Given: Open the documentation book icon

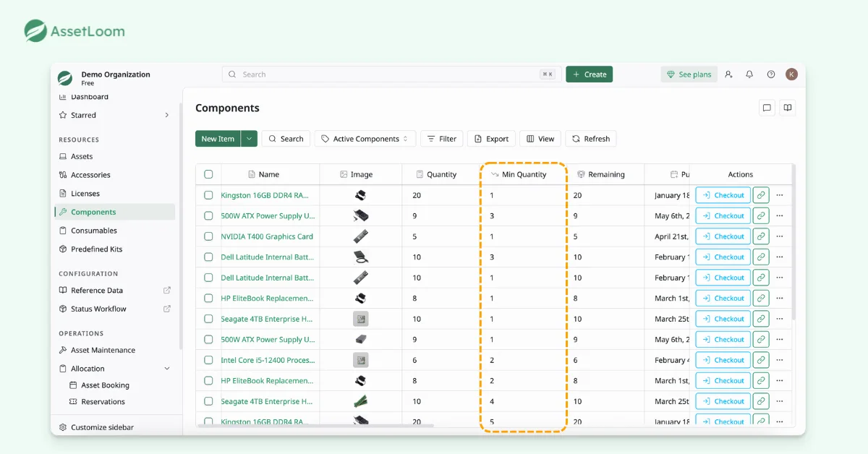Looking at the screenshot, I should click(x=788, y=108).
